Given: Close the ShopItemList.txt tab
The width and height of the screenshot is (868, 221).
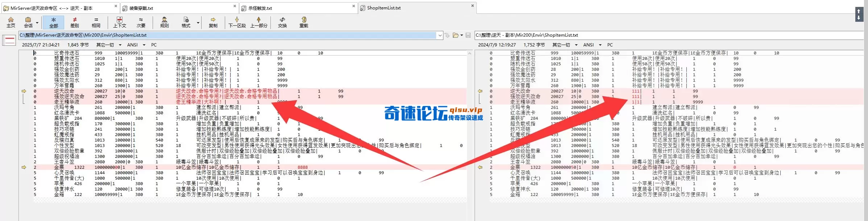Looking at the screenshot, I should [x=472, y=6].
